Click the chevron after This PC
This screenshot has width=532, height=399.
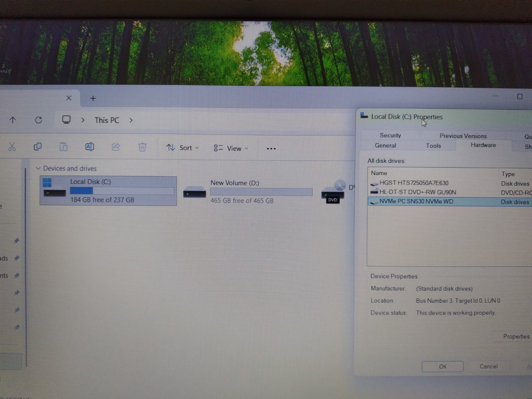(x=131, y=120)
